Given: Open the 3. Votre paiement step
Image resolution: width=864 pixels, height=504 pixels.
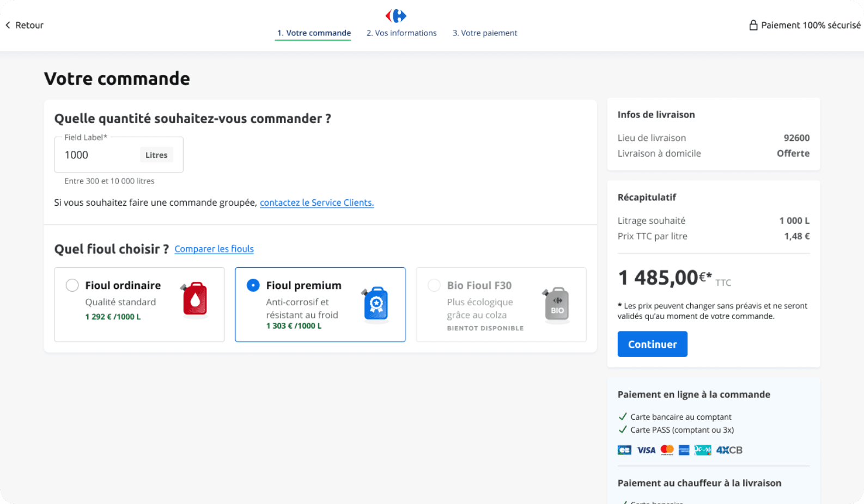Looking at the screenshot, I should [x=484, y=33].
